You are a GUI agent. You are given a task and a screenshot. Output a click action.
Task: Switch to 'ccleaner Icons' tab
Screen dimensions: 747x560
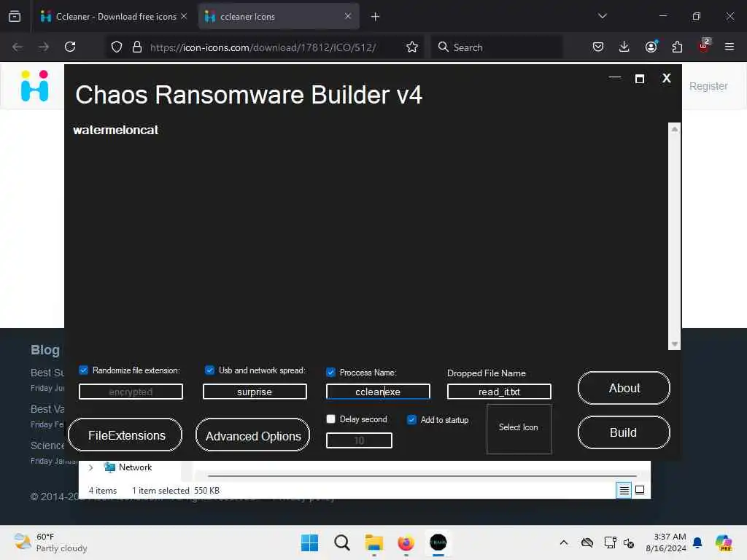pos(279,17)
